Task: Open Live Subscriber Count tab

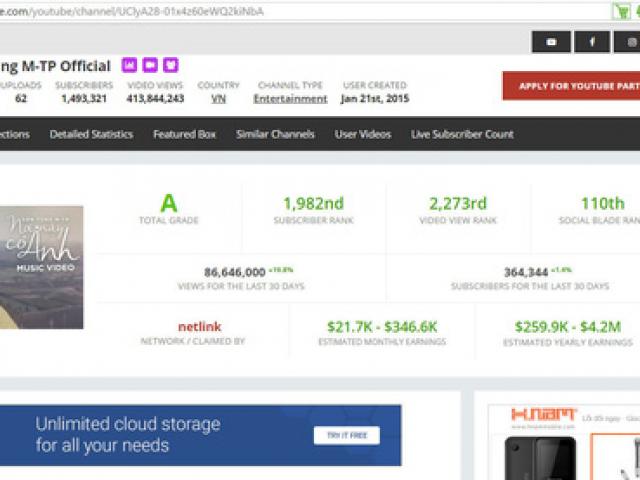Action: click(462, 134)
